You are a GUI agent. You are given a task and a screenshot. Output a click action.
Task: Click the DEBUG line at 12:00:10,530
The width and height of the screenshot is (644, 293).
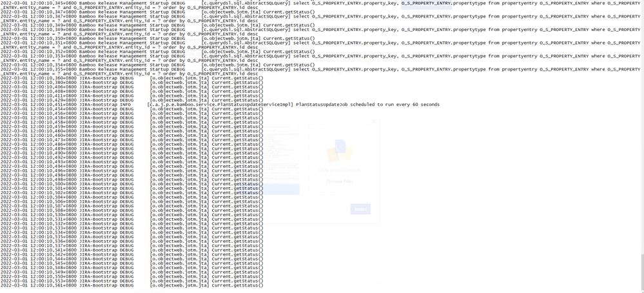click(x=132, y=214)
